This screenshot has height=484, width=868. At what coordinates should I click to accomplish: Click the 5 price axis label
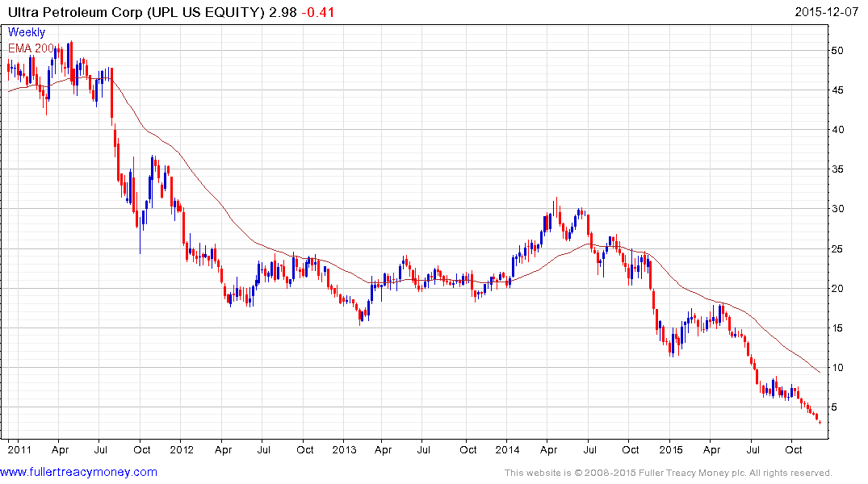tap(834, 407)
